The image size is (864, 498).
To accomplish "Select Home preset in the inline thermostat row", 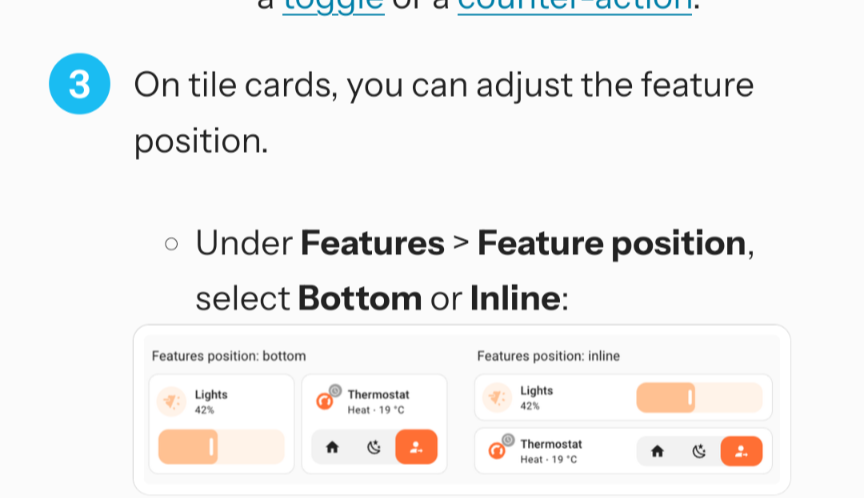I will click(657, 451).
